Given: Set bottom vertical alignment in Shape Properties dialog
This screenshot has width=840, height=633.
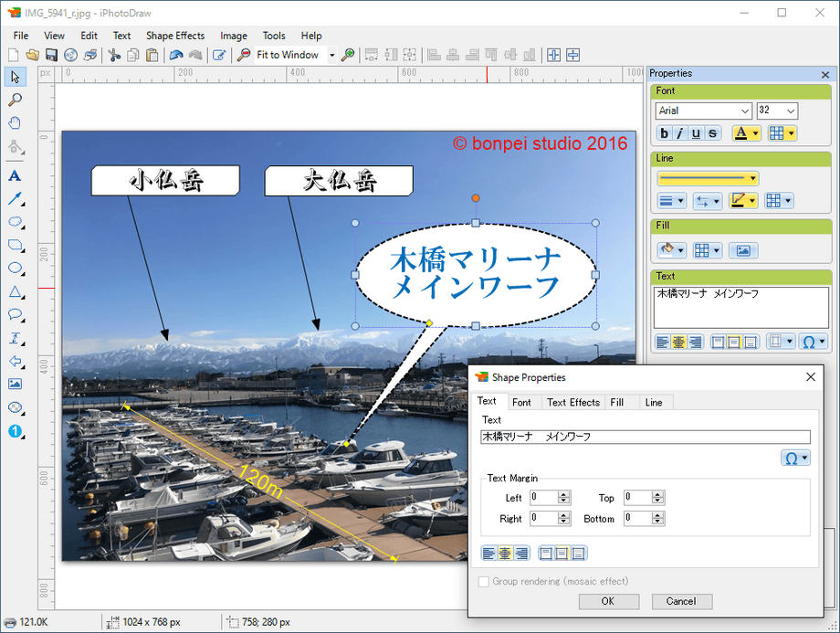Looking at the screenshot, I should 579,553.
